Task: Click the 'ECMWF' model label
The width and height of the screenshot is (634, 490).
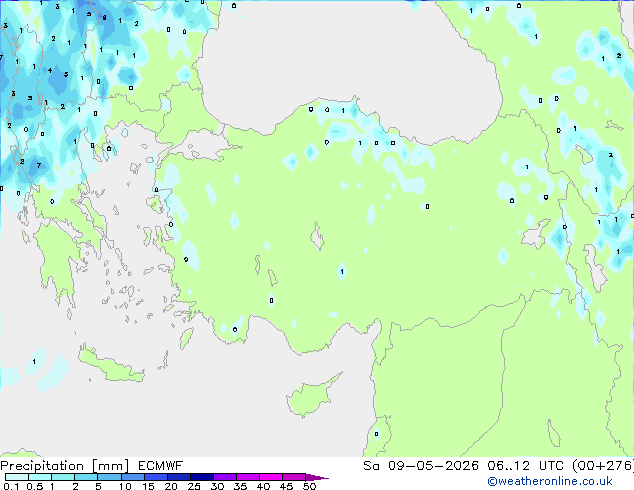Action: 161,466
